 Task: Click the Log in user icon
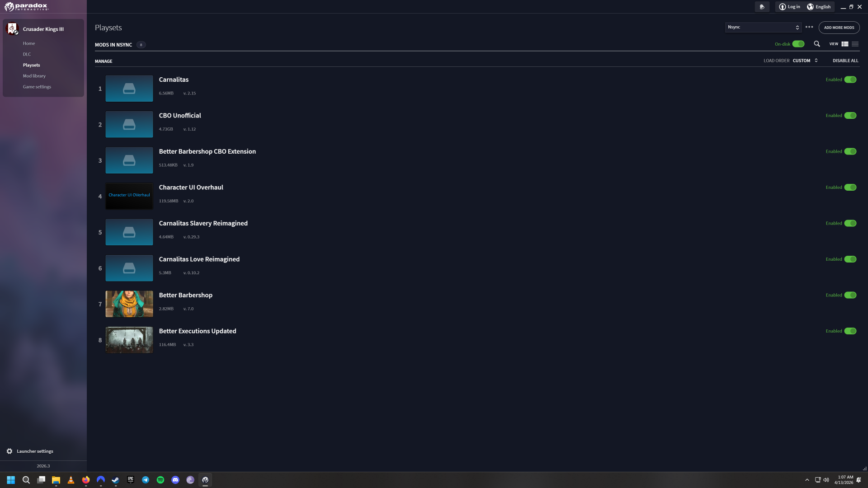(x=782, y=7)
